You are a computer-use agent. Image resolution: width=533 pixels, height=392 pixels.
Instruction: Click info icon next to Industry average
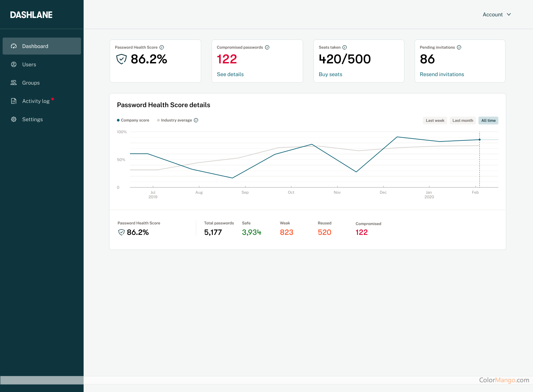coord(196,120)
